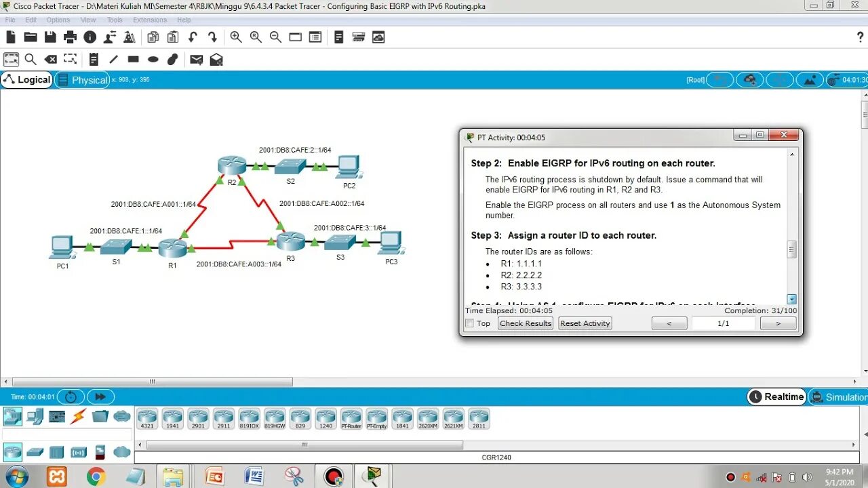Place a note with the note tool

[94, 60]
